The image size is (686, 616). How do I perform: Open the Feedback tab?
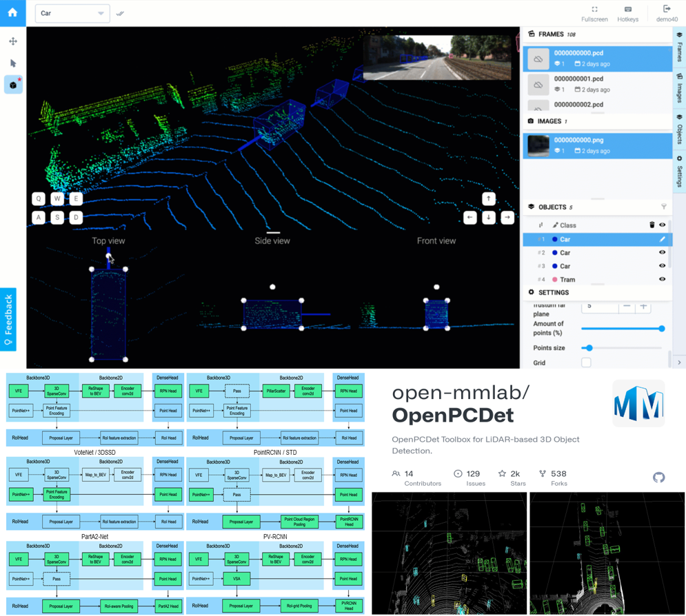tap(8, 320)
